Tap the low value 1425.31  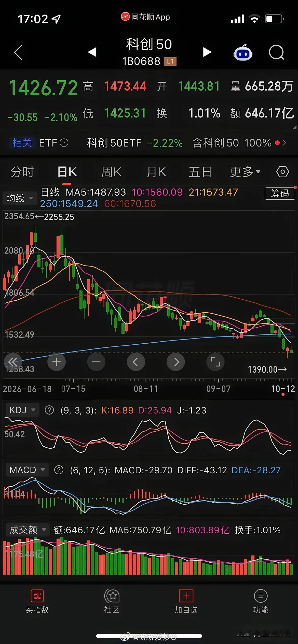[125, 113]
